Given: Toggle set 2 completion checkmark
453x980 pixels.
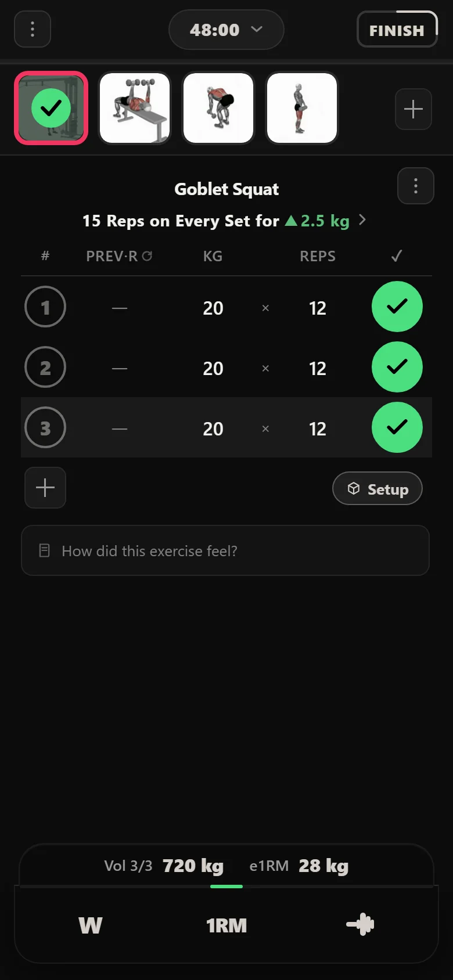Looking at the screenshot, I should tap(397, 367).
